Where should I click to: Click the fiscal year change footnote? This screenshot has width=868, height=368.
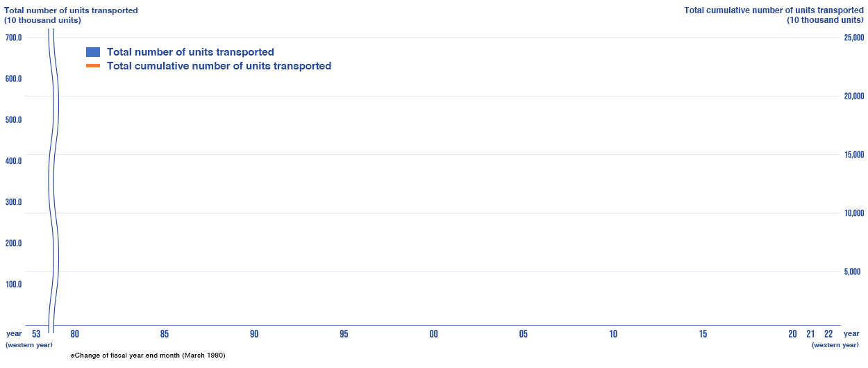tap(148, 356)
